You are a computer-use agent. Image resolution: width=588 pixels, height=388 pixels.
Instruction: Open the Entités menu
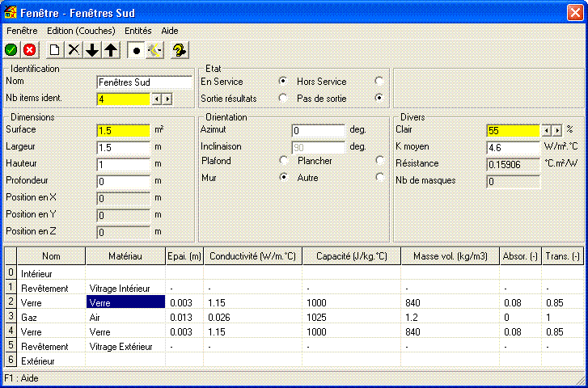click(138, 31)
